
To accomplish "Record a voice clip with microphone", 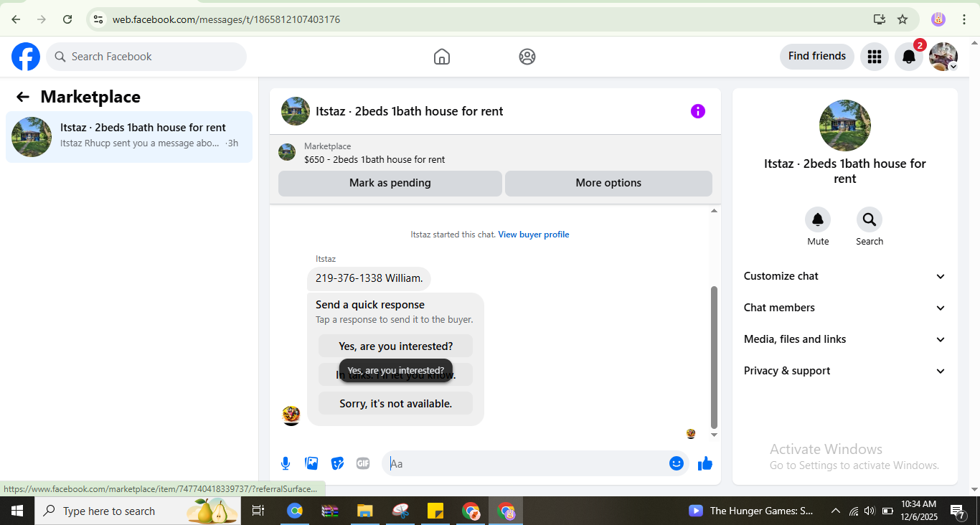I will pos(286,463).
